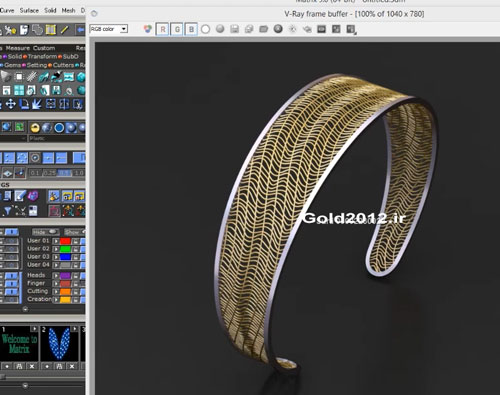Expand the User 04 layer arrow
Screen dimensions: 500x395
(x=56, y=265)
